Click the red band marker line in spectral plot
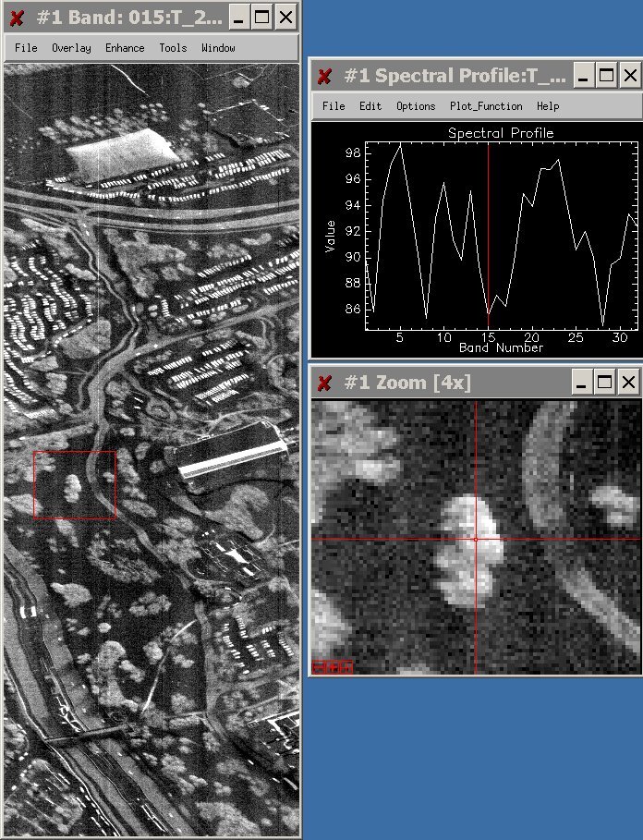The height and width of the screenshot is (840, 643). [489, 236]
